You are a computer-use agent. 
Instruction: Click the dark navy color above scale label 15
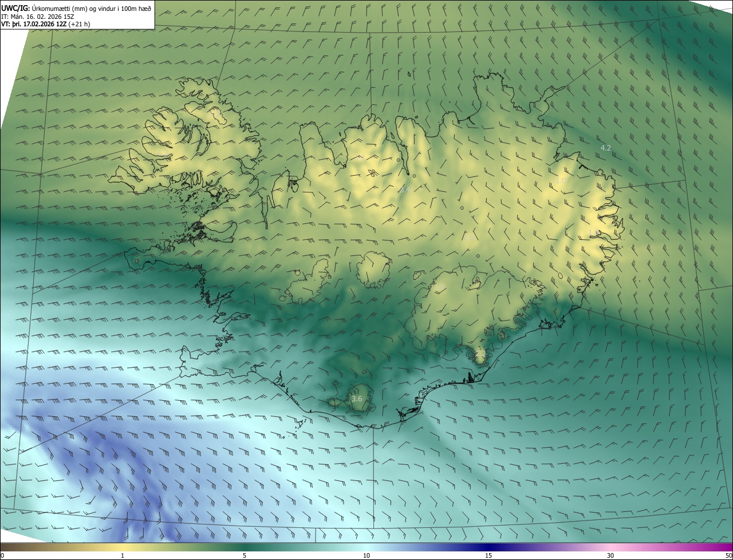click(x=488, y=547)
